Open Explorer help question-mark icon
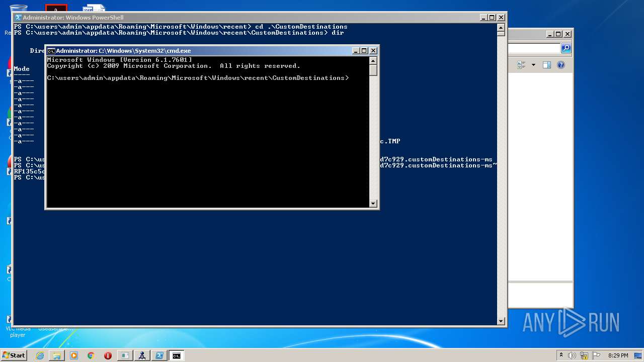Image resolution: width=644 pixels, height=362 pixels. 561,65
